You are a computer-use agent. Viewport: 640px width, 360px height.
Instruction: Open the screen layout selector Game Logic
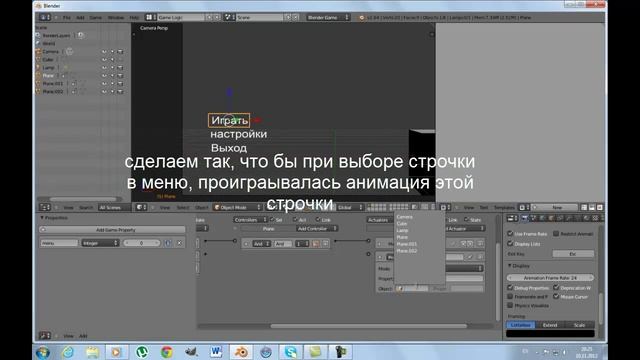pos(180,18)
